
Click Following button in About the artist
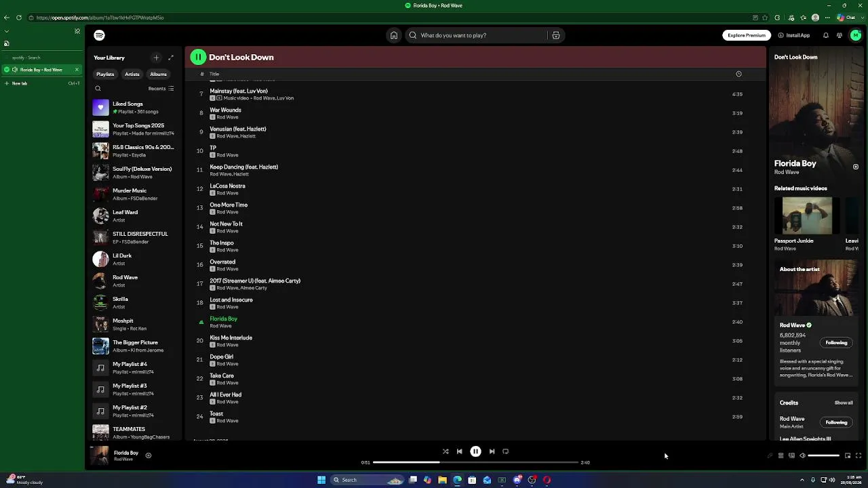[836, 343]
